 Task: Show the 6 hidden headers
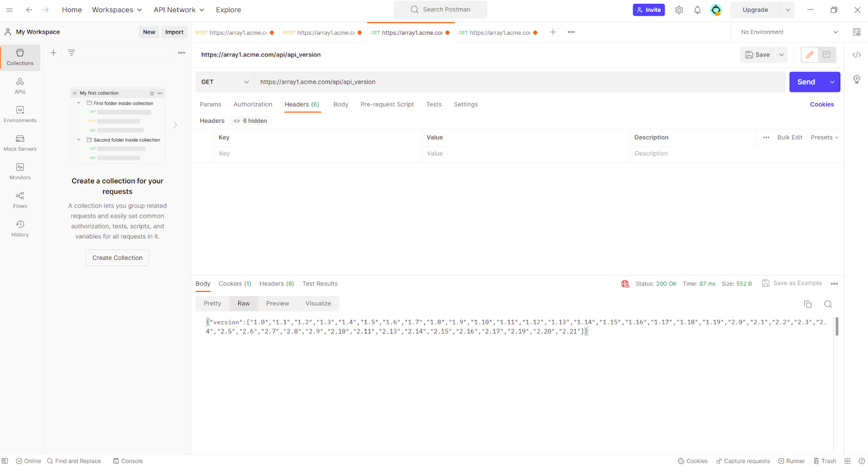coord(251,121)
